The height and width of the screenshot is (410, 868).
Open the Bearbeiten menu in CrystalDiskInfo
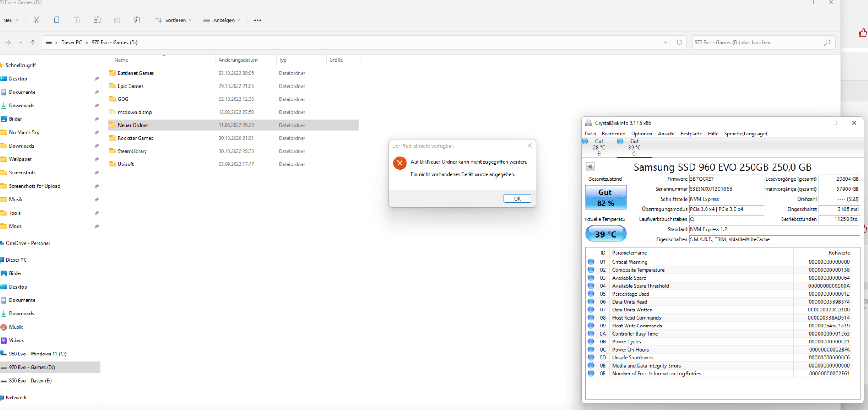click(x=613, y=134)
